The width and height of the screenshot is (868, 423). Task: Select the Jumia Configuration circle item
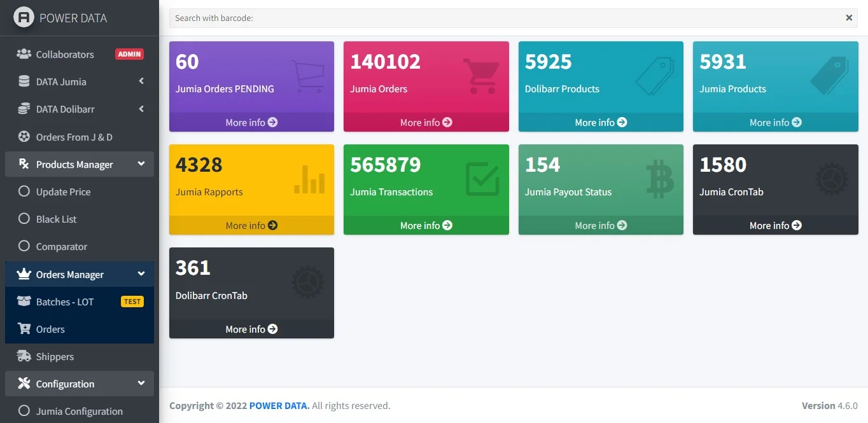pos(24,411)
